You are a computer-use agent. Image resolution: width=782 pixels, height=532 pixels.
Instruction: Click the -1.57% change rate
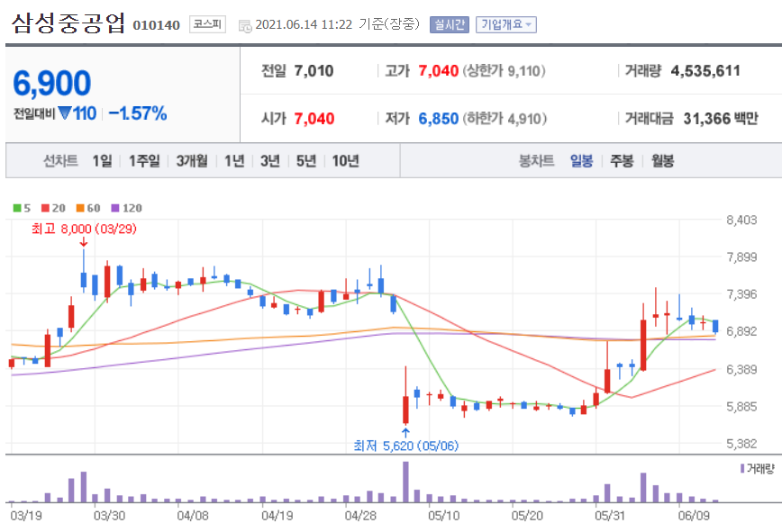(x=138, y=113)
